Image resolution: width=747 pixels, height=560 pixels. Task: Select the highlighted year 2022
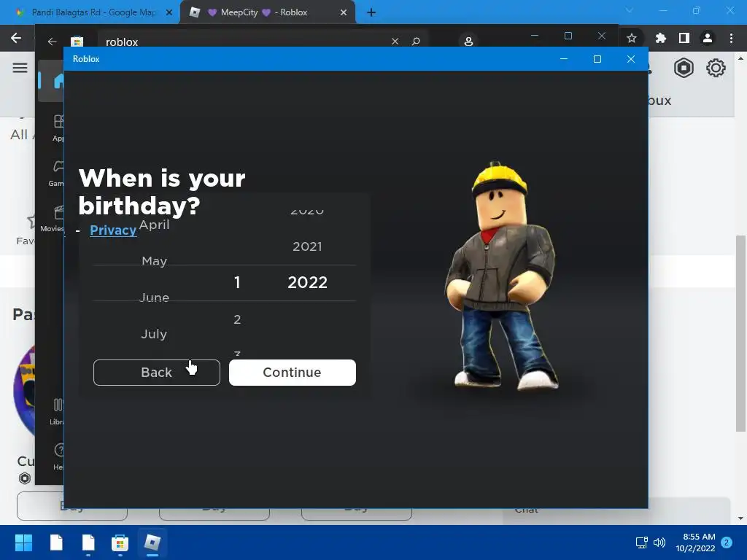click(x=307, y=282)
